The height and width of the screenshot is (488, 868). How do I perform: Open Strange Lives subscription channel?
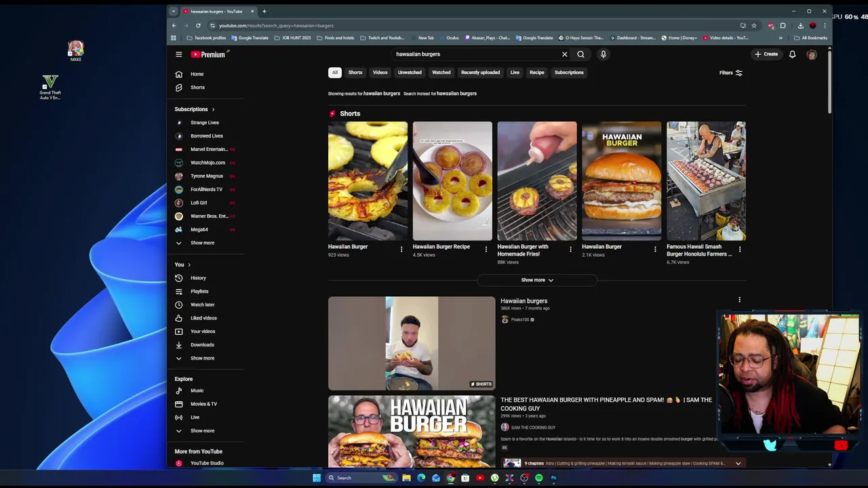click(206, 123)
